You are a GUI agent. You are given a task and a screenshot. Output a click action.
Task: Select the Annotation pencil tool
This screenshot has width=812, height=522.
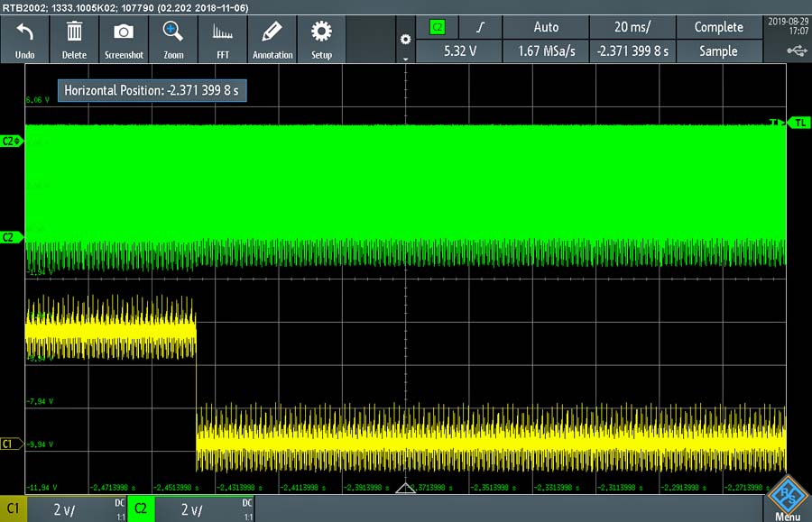point(272,32)
